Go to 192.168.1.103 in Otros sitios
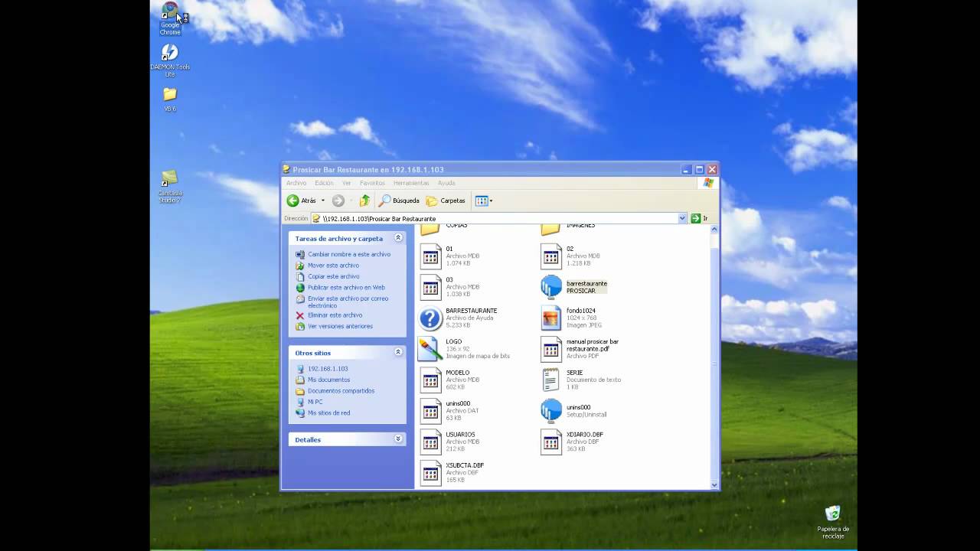Image resolution: width=980 pixels, height=551 pixels. tap(328, 369)
